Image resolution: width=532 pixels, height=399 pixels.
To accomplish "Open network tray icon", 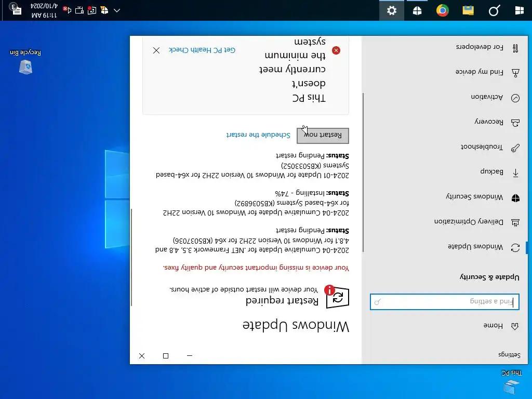I will (x=79, y=10).
